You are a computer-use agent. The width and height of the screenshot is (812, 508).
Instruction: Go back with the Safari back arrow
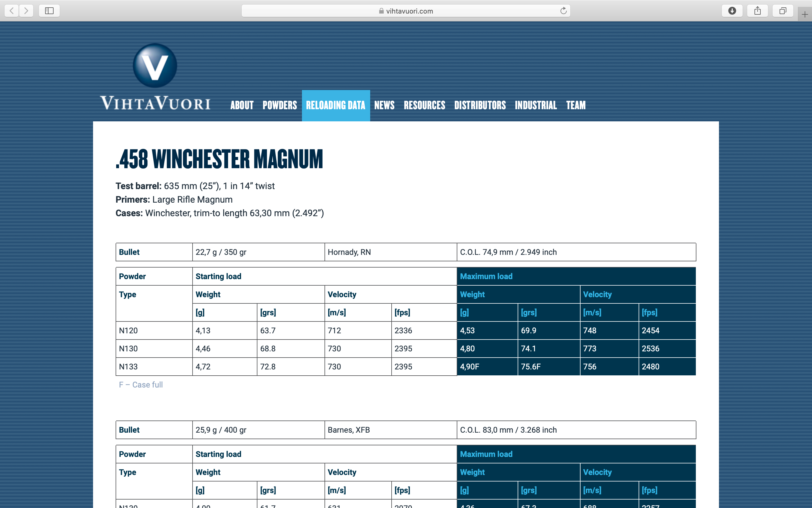click(11, 11)
